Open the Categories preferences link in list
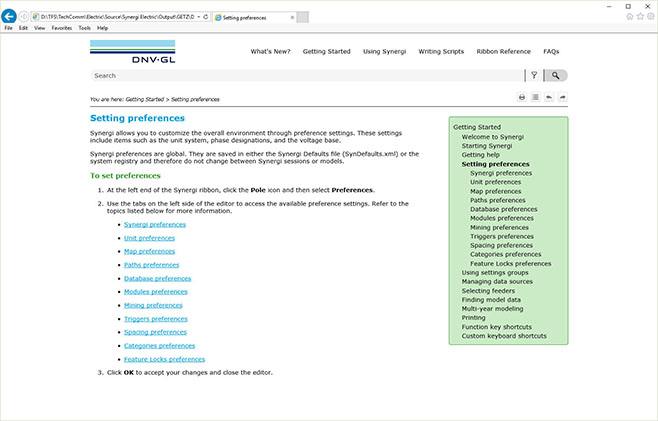This screenshot has width=658, height=421. click(x=159, y=346)
